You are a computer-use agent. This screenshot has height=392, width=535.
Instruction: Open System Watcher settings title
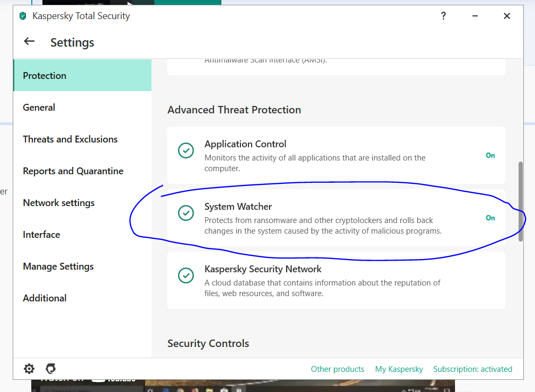(x=238, y=207)
